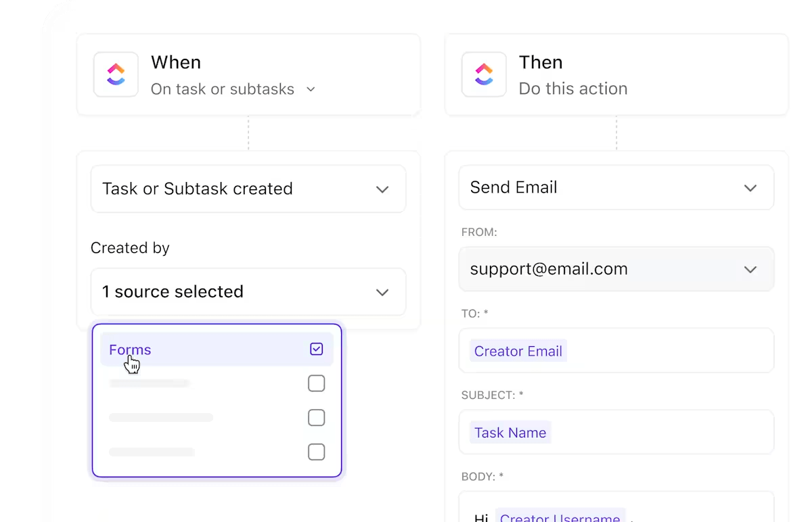
Task: Click the ClickUp logo in Then card
Action: point(484,74)
